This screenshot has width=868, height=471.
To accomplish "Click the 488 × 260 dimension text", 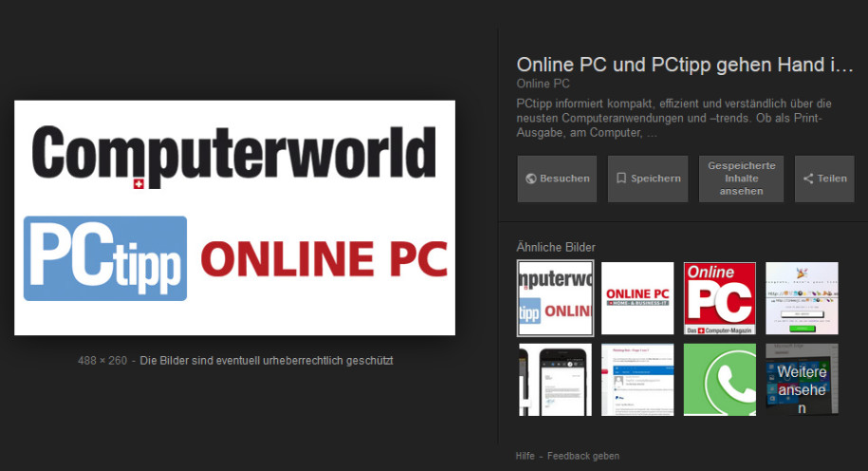I will [102, 361].
